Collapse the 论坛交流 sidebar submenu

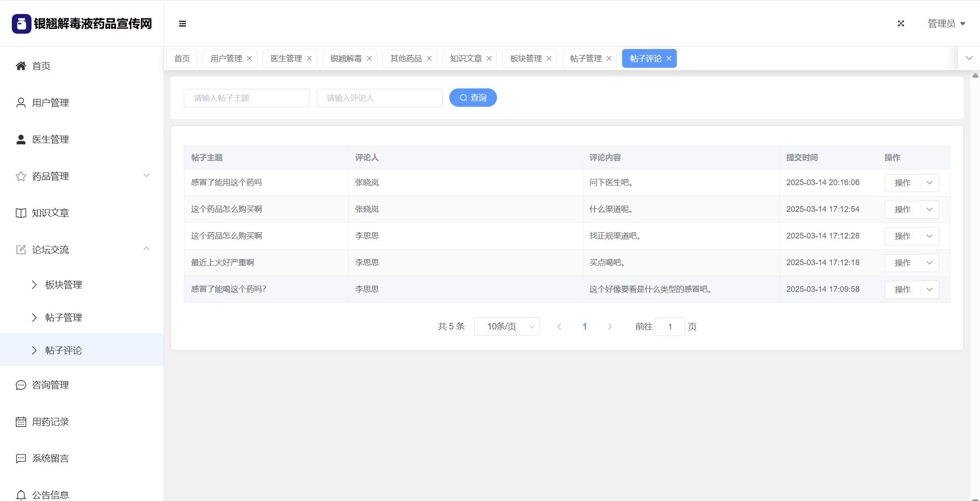tap(147, 249)
